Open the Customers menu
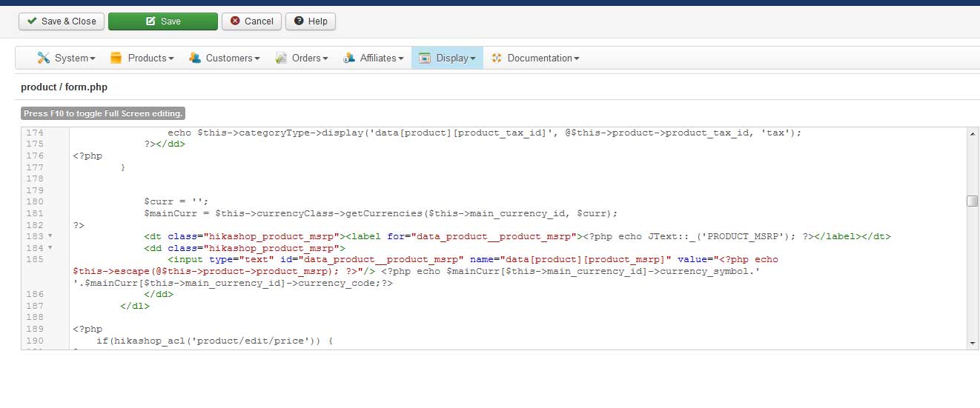Image resolution: width=980 pixels, height=408 pixels. click(224, 58)
